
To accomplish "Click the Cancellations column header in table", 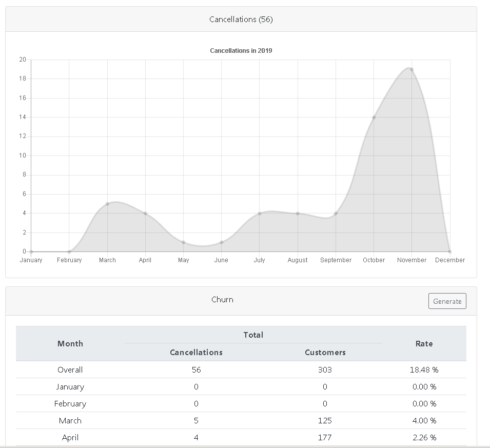I will [196, 353].
